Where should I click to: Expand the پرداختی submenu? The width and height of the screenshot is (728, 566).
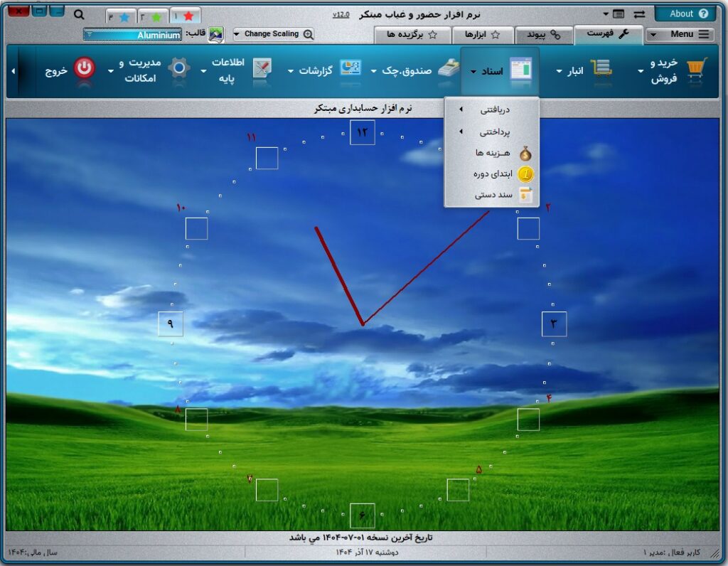(x=491, y=132)
